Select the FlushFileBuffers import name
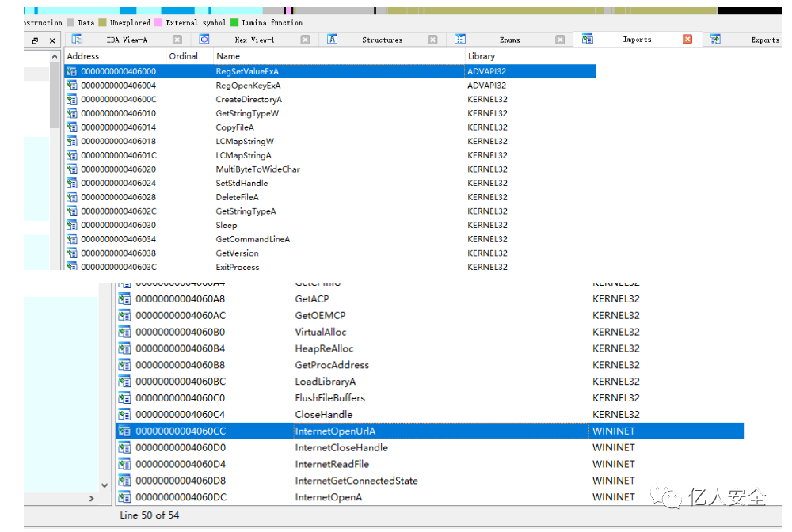 coord(329,397)
